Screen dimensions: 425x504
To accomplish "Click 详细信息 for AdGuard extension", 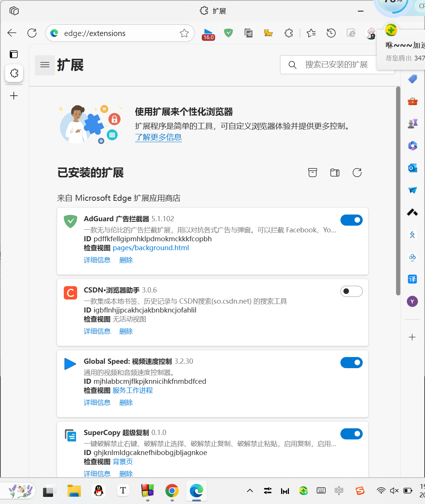I will coord(97,260).
